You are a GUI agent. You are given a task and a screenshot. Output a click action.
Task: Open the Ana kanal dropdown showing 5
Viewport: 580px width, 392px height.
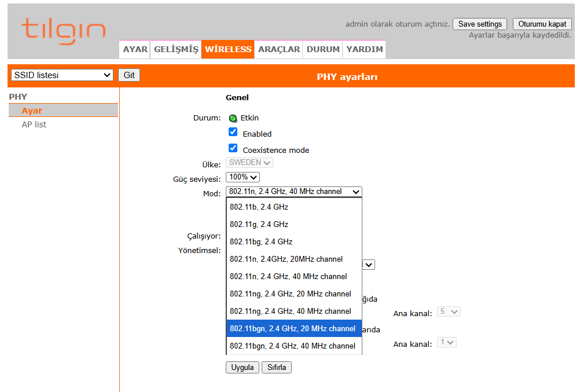(x=449, y=312)
